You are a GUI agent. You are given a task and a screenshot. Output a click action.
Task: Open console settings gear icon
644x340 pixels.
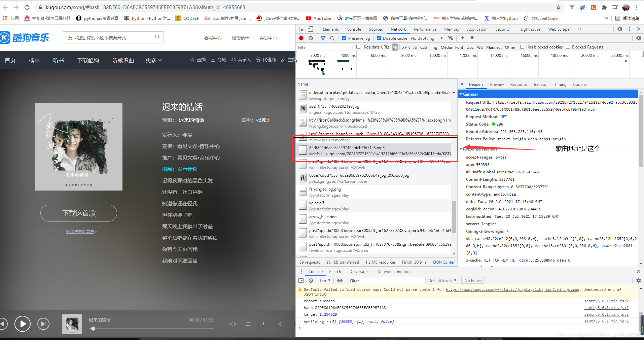coord(638,281)
